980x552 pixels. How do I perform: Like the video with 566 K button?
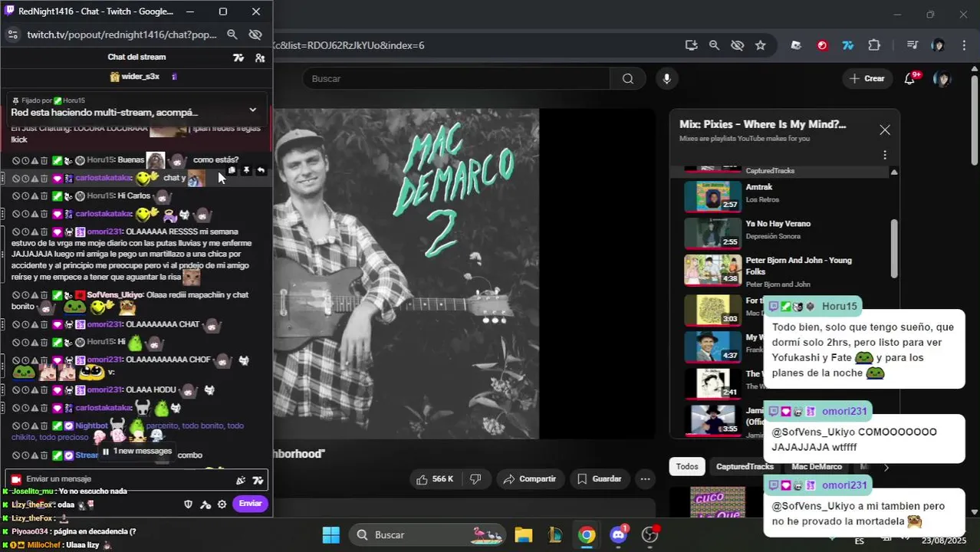434,479
